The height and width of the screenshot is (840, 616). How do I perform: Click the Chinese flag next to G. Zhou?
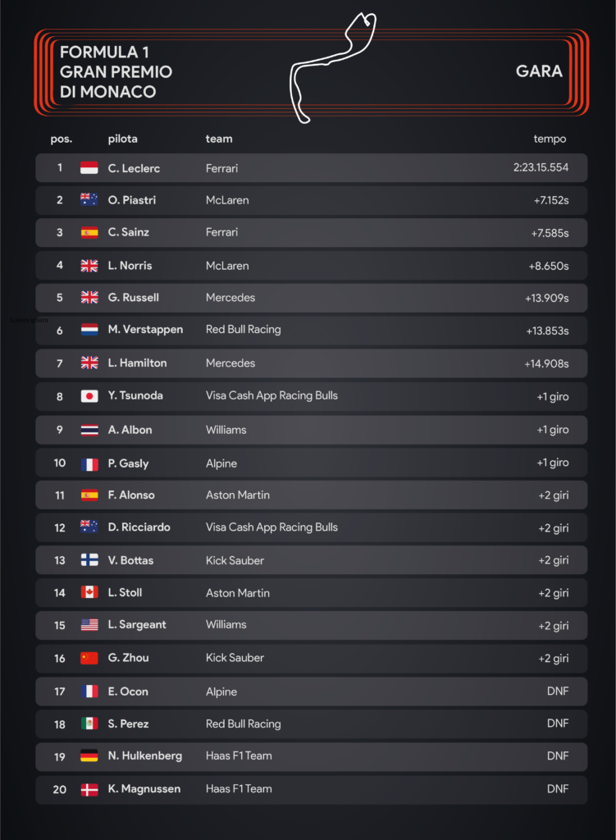pyautogui.click(x=89, y=658)
